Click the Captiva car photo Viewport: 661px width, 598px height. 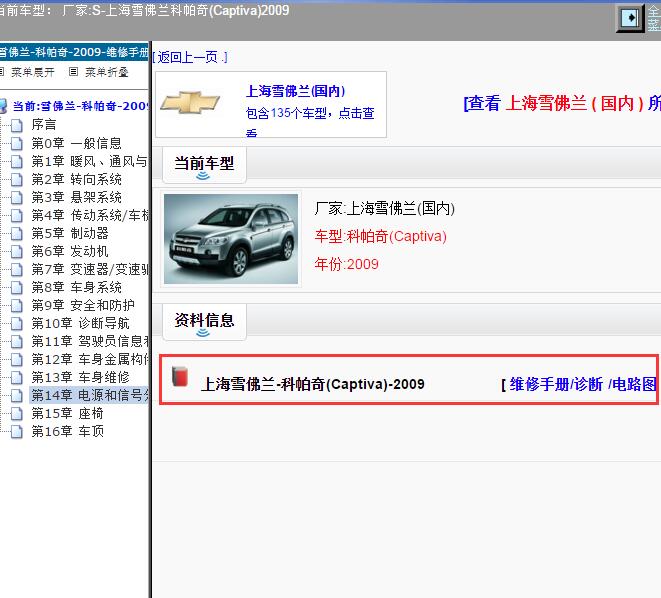pyautogui.click(x=231, y=239)
